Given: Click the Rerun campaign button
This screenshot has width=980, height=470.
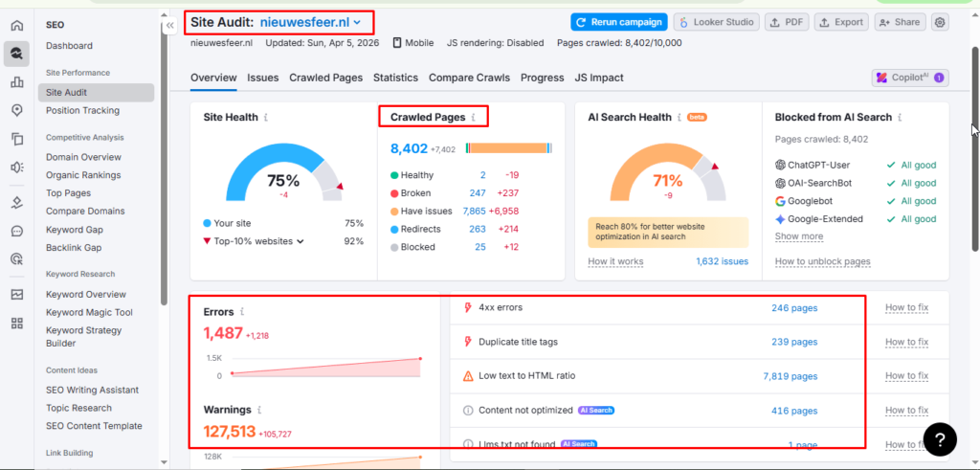Looking at the screenshot, I should [619, 22].
